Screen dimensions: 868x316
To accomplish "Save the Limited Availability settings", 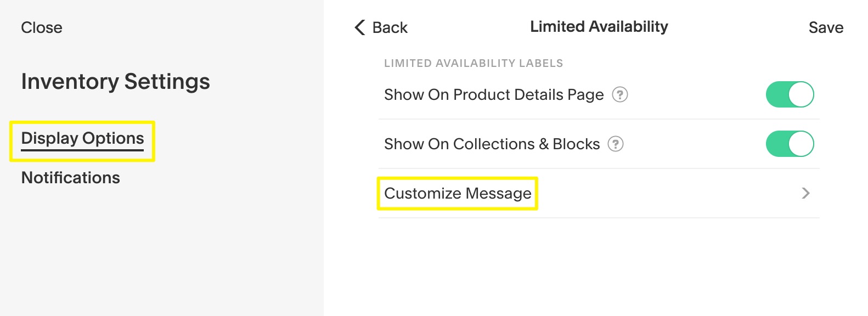I will (826, 27).
